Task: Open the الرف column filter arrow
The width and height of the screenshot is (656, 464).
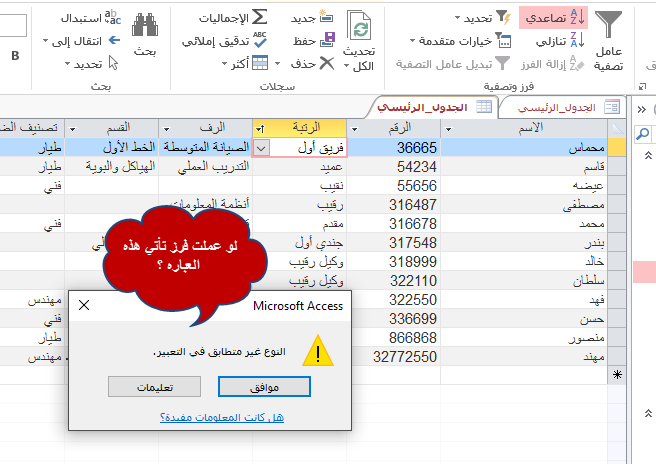Action: pos(167,129)
